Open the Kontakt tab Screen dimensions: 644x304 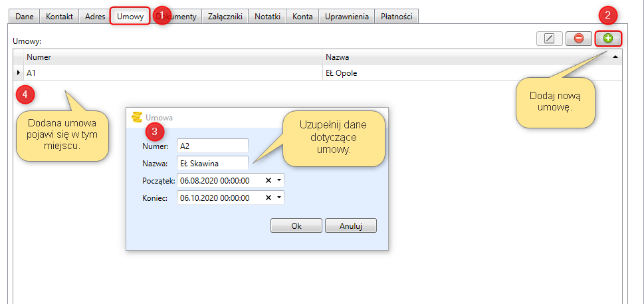click(59, 17)
